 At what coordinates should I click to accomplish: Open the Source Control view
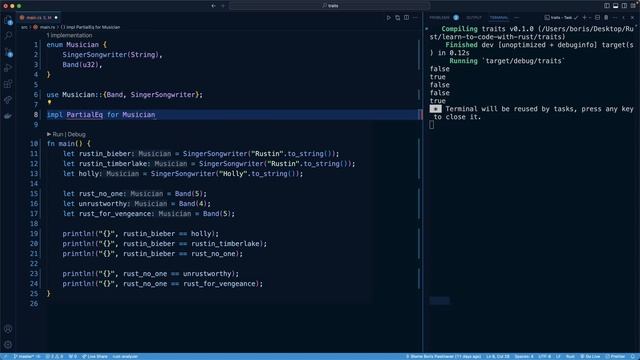[x=8, y=52]
